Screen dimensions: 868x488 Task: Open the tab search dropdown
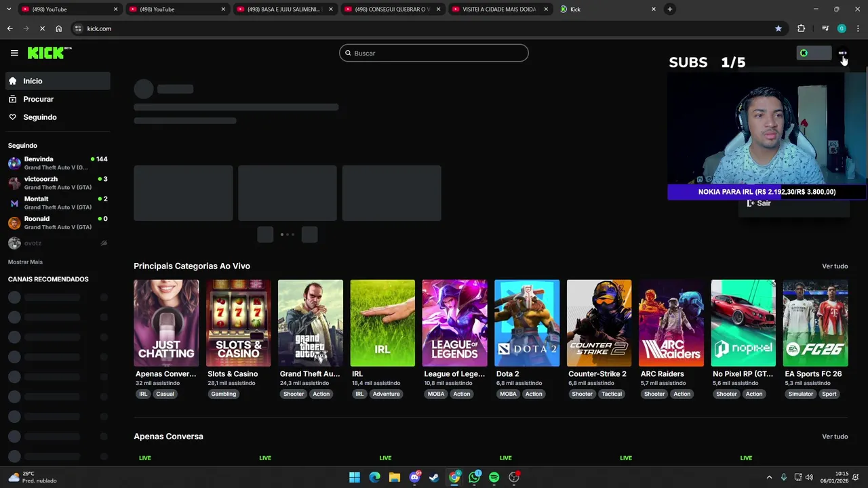pyautogui.click(x=9, y=9)
